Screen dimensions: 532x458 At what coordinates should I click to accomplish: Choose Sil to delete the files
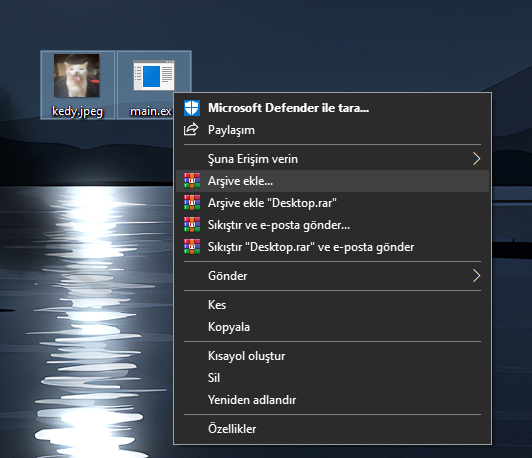coord(332,378)
